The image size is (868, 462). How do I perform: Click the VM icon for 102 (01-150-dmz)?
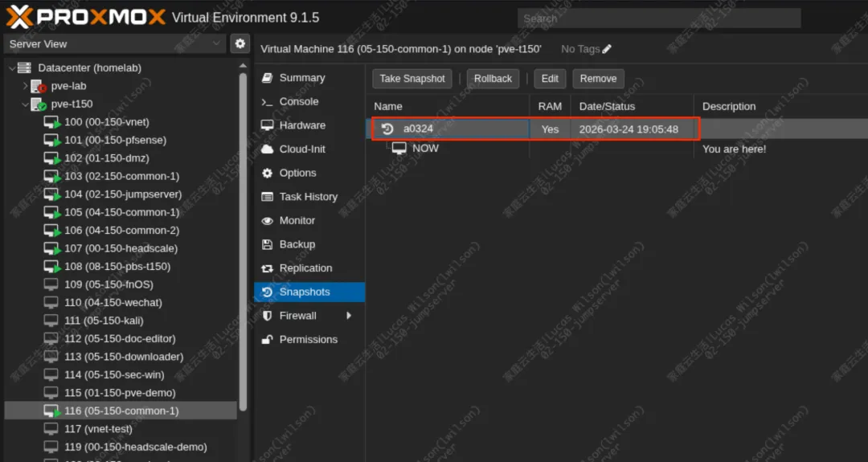coord(52,158)
